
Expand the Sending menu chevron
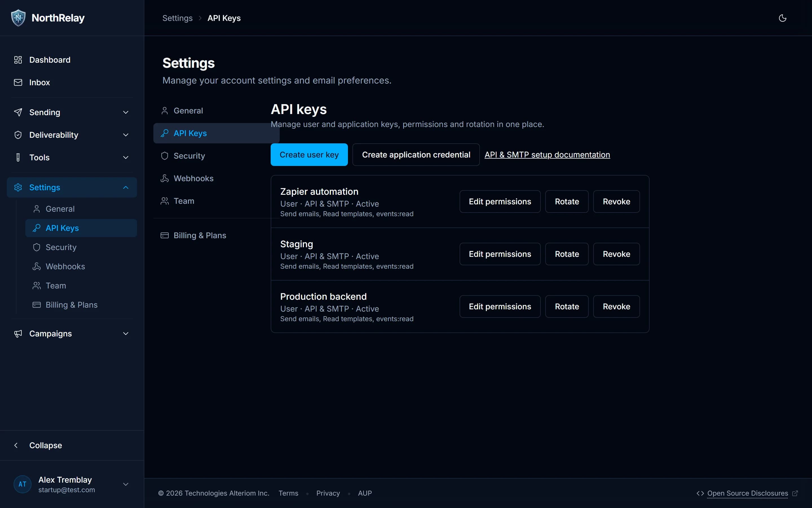tap(126, 112)
